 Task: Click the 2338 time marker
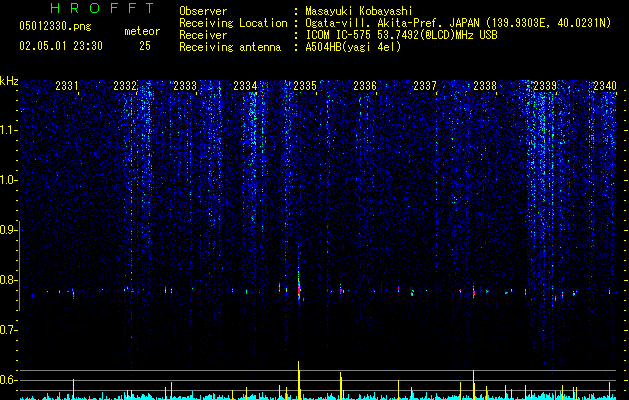pyautogui.click(x=485, y=85)
